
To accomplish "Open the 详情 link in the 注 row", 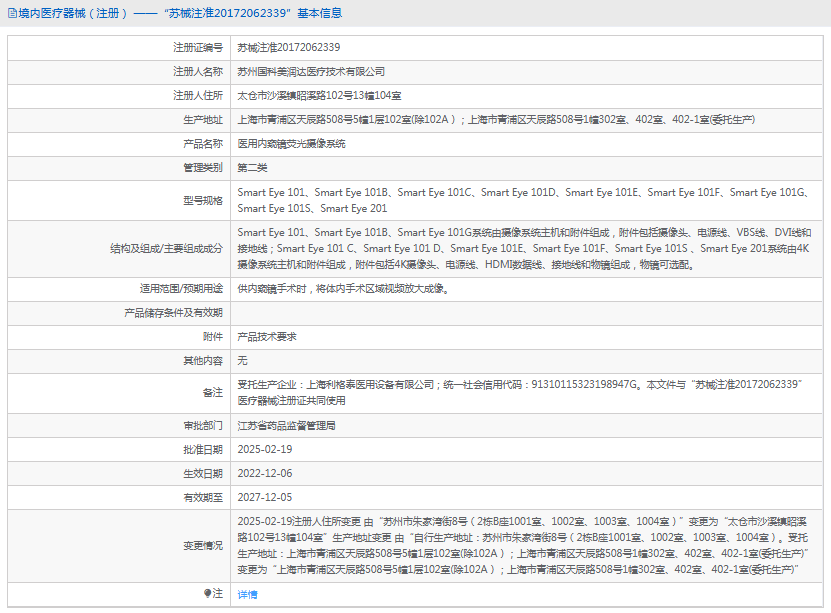I will click(x=247, y=594).
